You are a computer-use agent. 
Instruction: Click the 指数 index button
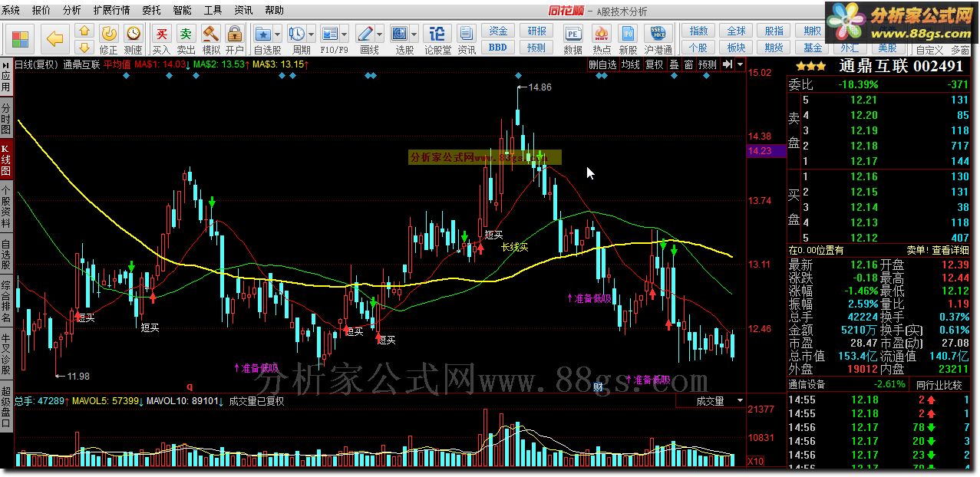pos(698,31)
